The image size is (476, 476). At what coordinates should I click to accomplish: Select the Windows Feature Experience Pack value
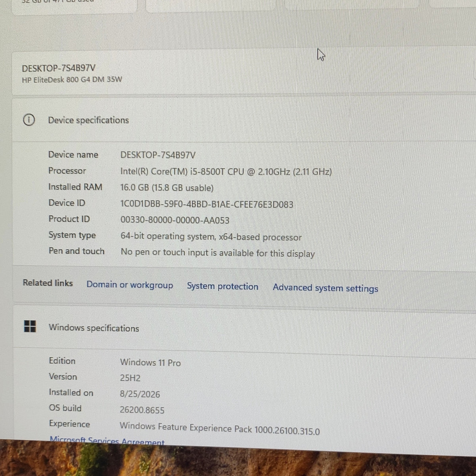pos(220,428)
